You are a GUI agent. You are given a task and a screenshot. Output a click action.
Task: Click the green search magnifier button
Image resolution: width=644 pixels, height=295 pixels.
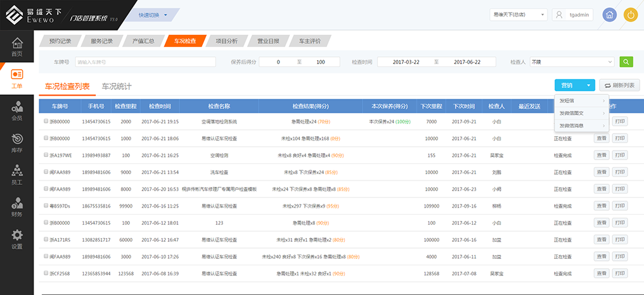(626, 62)
